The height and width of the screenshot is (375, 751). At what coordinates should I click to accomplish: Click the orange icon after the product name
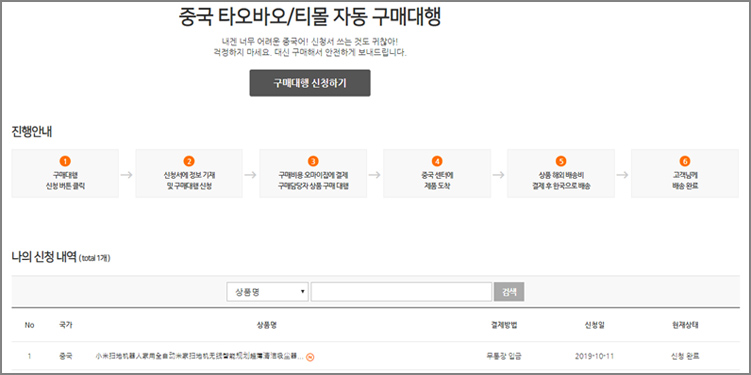tap(310, 357)
